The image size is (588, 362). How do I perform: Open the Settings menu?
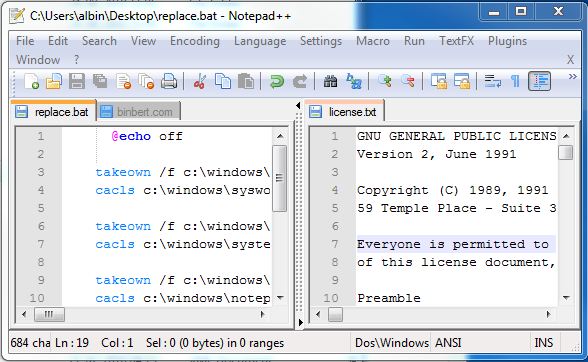point(321,41)
